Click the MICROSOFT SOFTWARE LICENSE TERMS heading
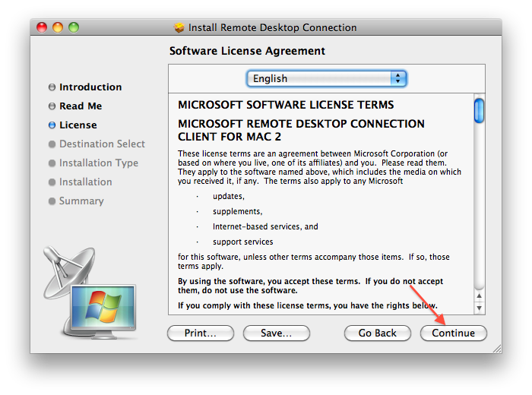This screenshot has height=395, width=532. 286,105
